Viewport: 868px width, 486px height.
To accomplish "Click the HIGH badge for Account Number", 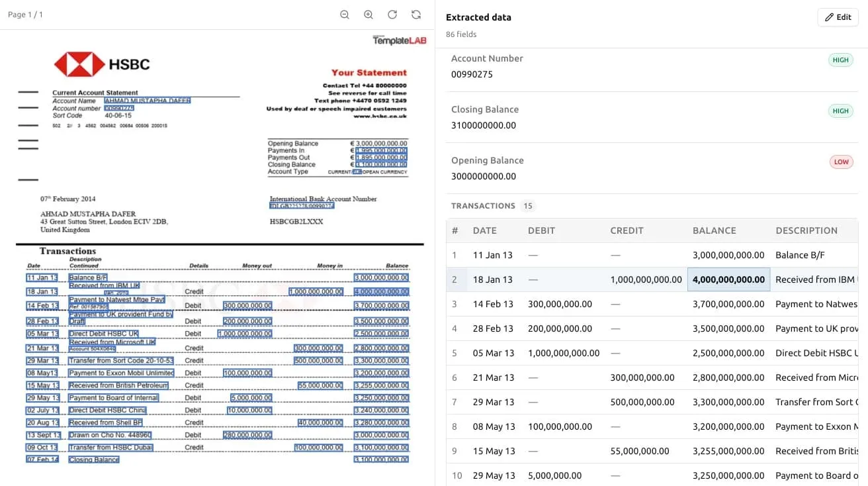I will 841,60.
